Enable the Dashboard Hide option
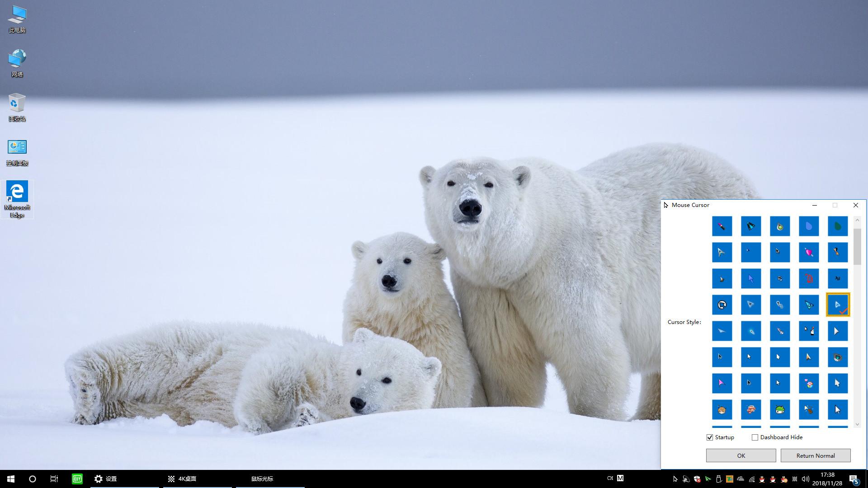Screen dimensions: 868x488 coord(755,437)
